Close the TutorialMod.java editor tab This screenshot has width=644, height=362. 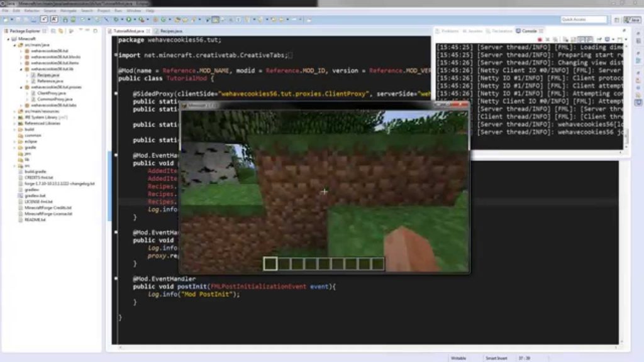click(148, 31)
